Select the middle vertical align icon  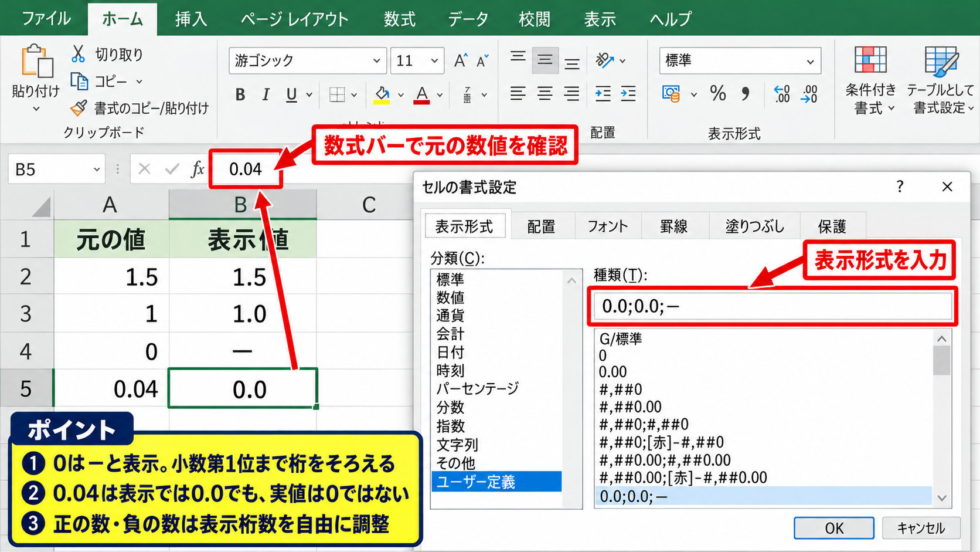(x=545, y=60)
